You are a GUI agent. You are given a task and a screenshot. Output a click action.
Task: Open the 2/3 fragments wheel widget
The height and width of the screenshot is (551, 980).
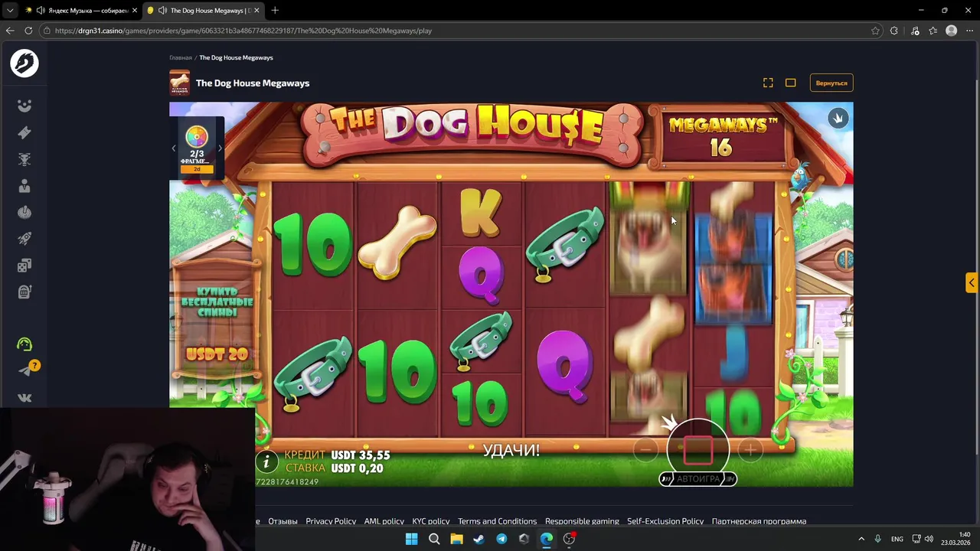(197, 148)
